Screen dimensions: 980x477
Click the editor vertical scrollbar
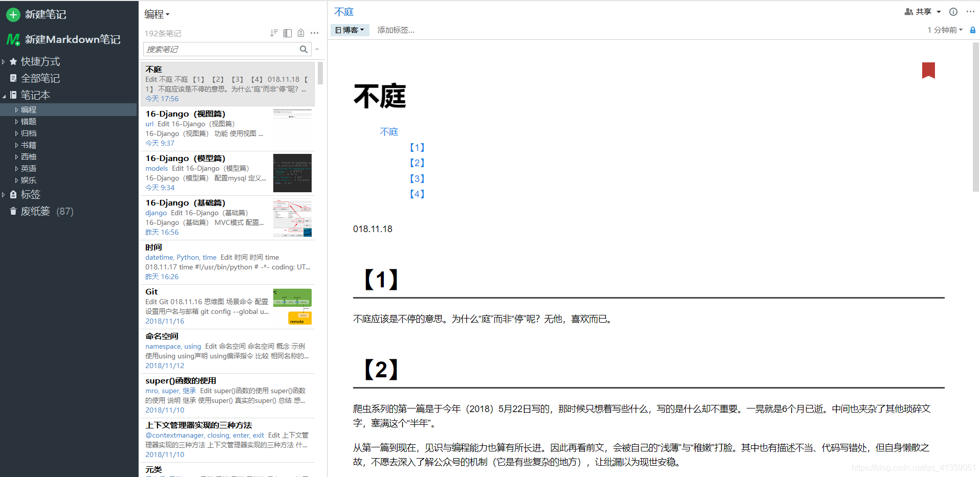[x=975, y=117]
